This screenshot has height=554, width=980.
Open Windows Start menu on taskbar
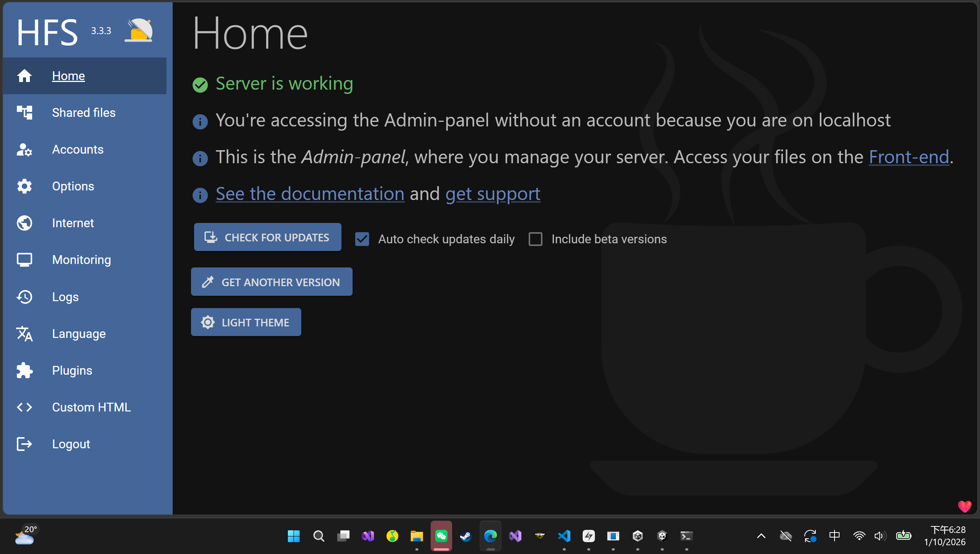tap(294, 536)
